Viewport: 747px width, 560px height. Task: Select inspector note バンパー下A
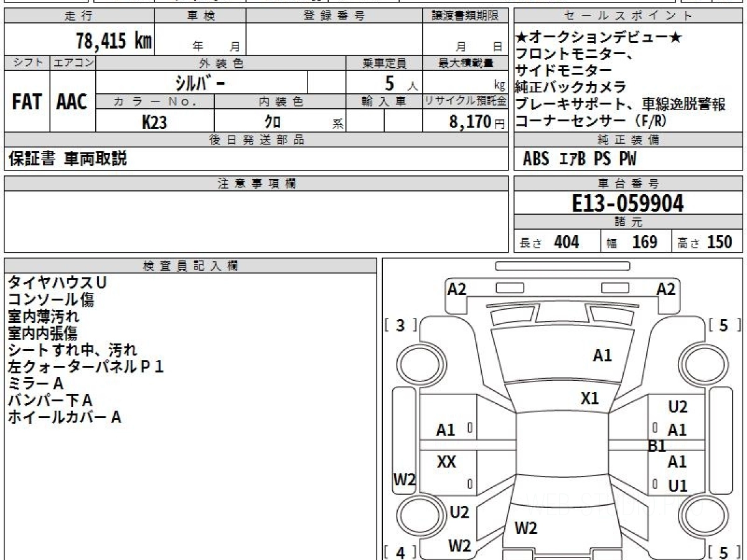tap(50, 400)
